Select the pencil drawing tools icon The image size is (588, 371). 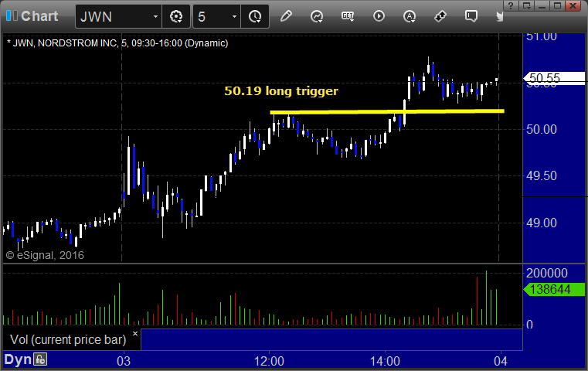coord(286,16)
